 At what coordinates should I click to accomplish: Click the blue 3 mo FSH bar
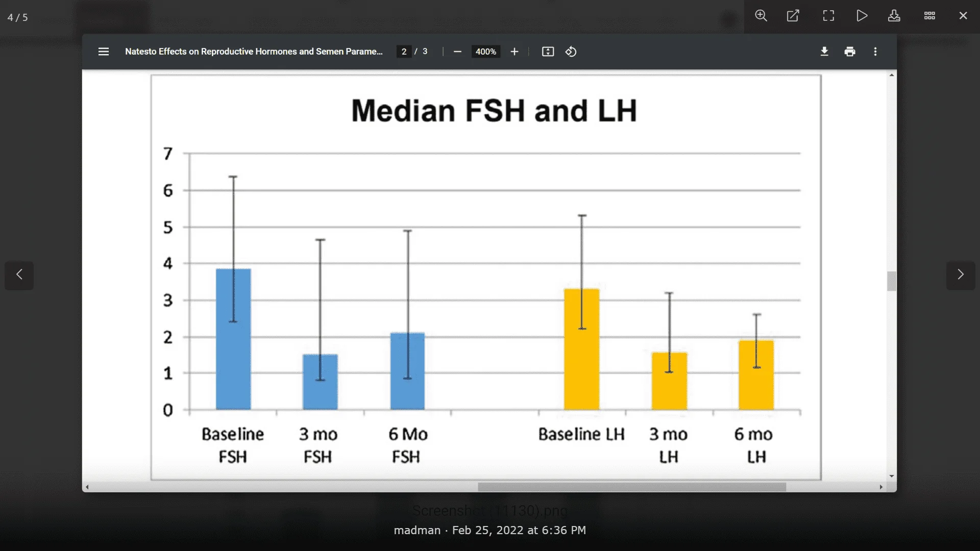click(320, 382)
